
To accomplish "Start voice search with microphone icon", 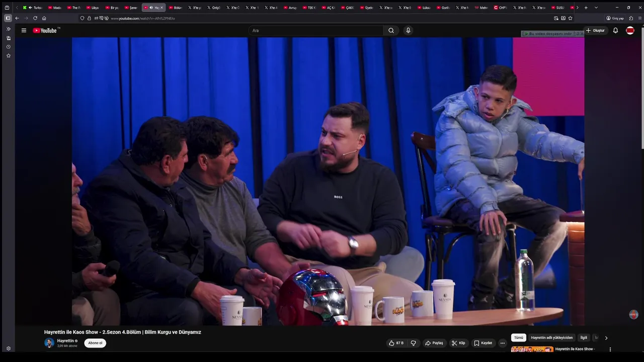I will [x=408, y=30].
